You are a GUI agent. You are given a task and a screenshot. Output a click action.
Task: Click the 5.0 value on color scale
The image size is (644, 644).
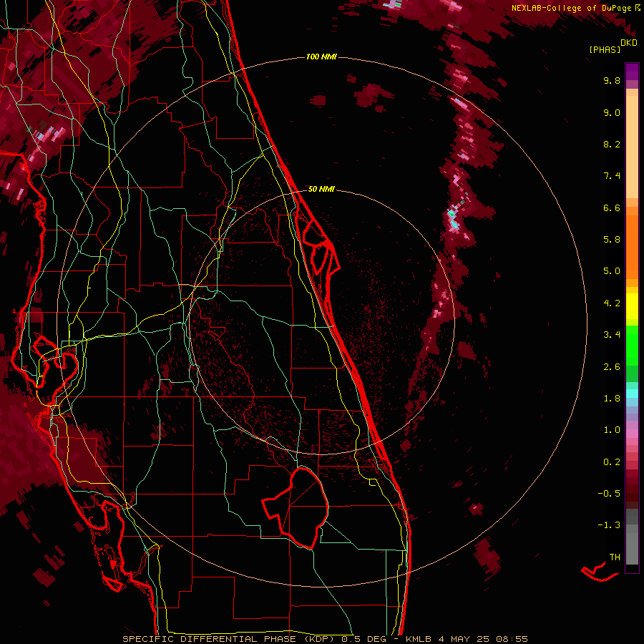tap(612, 271)
